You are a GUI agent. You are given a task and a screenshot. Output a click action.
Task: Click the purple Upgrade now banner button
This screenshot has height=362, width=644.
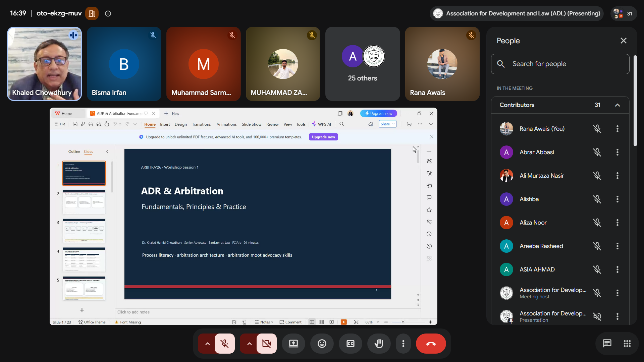(323, 137)
